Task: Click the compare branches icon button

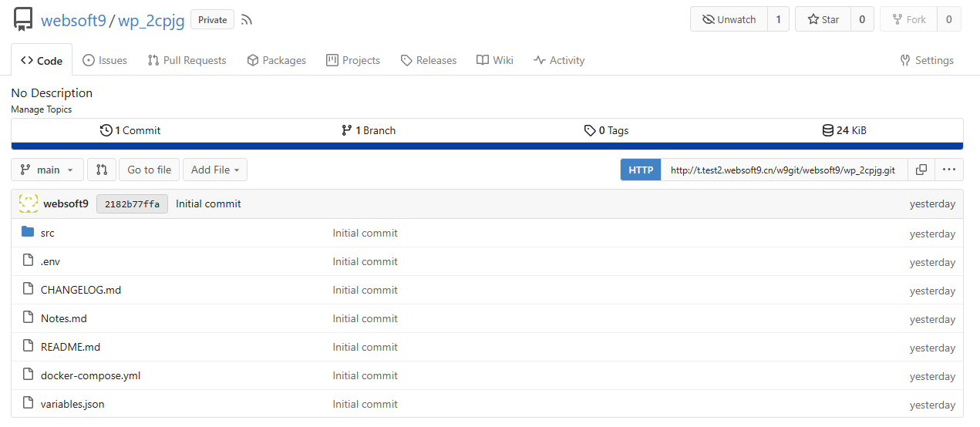Action: coord(102,170)
